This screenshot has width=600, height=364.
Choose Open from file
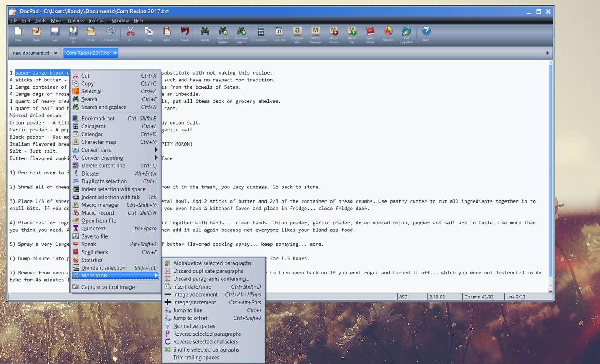pyautogui.click(x=116, y=221)
